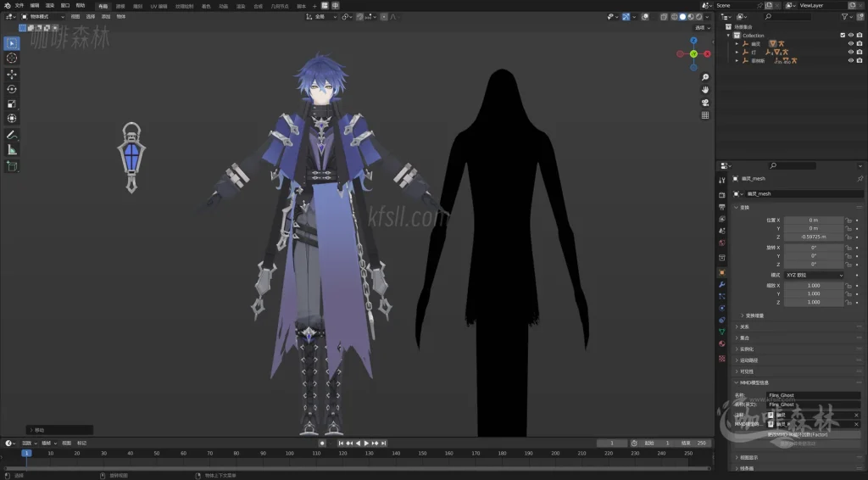Select the Move tool
This screenshot has width=868, height=480.
pyautogui.click(x=12, y=74)
